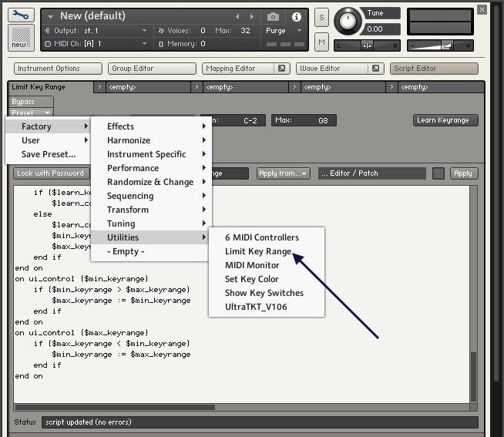Open the Apply from dropdown

click(283, 173)
